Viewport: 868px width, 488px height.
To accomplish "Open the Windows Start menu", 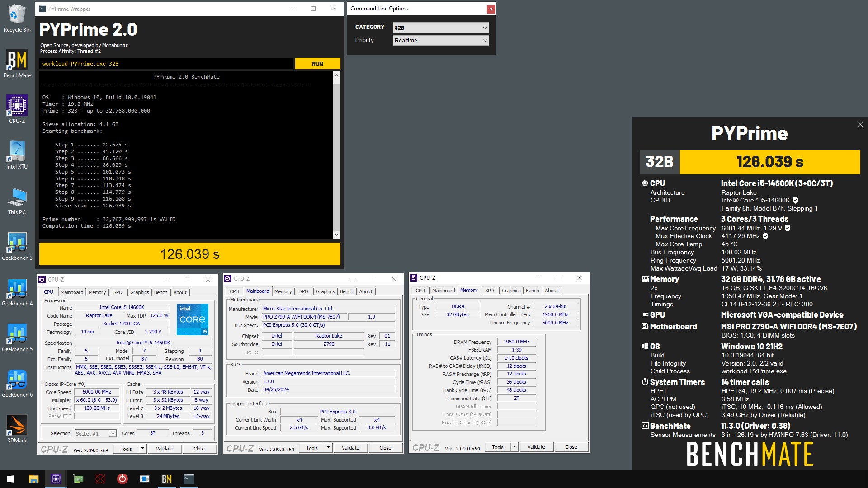I will point(11,479).
